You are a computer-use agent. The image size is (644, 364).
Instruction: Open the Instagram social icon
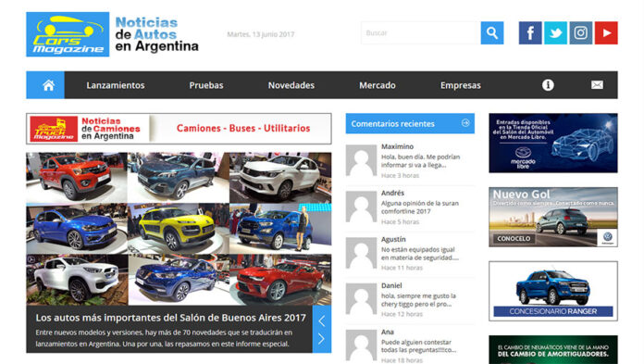click(581, 33)
